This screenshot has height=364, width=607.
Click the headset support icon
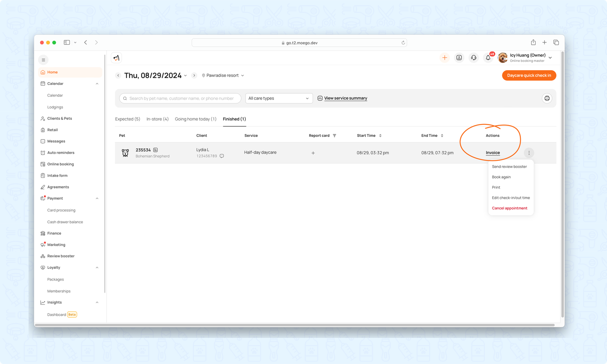[474, 58]
